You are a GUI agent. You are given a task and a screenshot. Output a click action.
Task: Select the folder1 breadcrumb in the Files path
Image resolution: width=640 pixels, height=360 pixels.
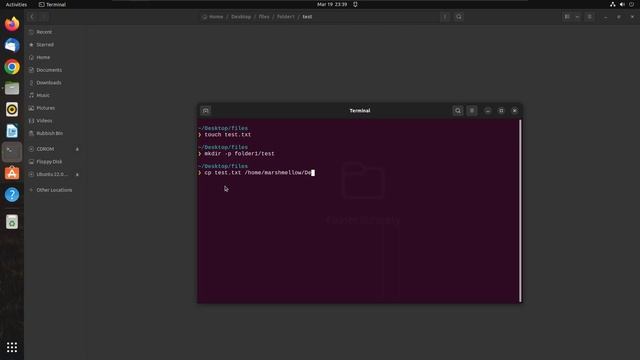286,17
